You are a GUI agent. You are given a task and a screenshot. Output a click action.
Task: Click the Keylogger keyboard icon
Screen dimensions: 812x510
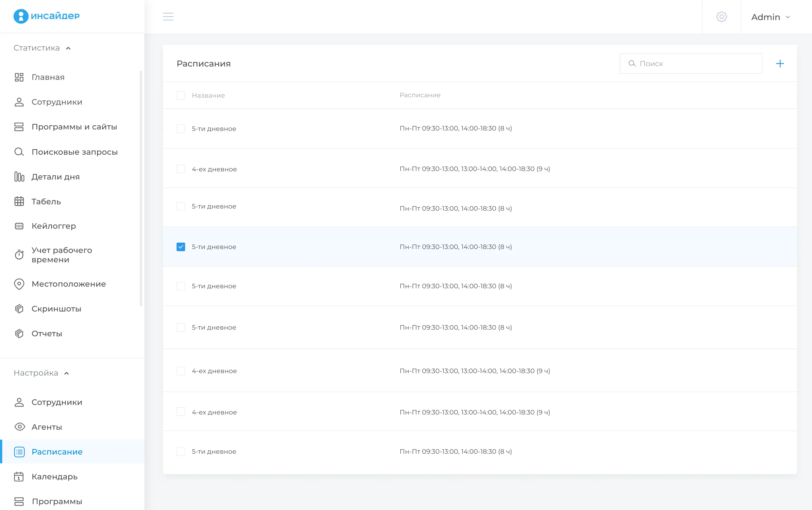[19, 226]
